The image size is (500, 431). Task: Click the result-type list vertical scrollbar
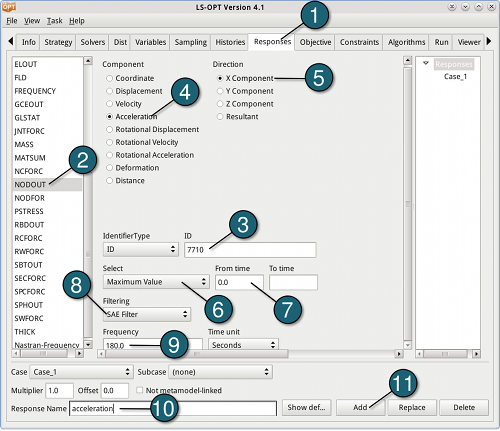point(88,202)
